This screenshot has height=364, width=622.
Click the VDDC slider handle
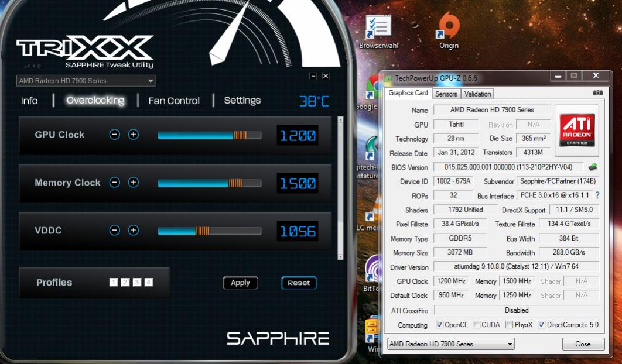(202, 231)
